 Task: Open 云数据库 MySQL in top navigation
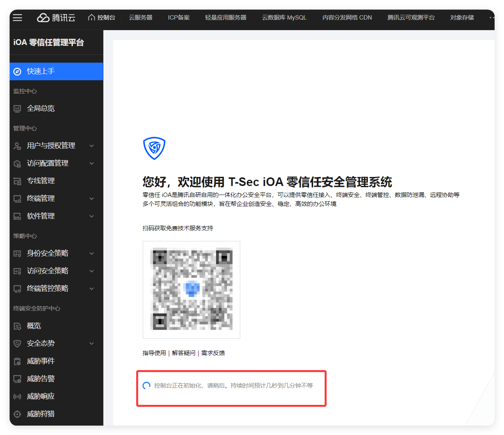click(284, 18)
